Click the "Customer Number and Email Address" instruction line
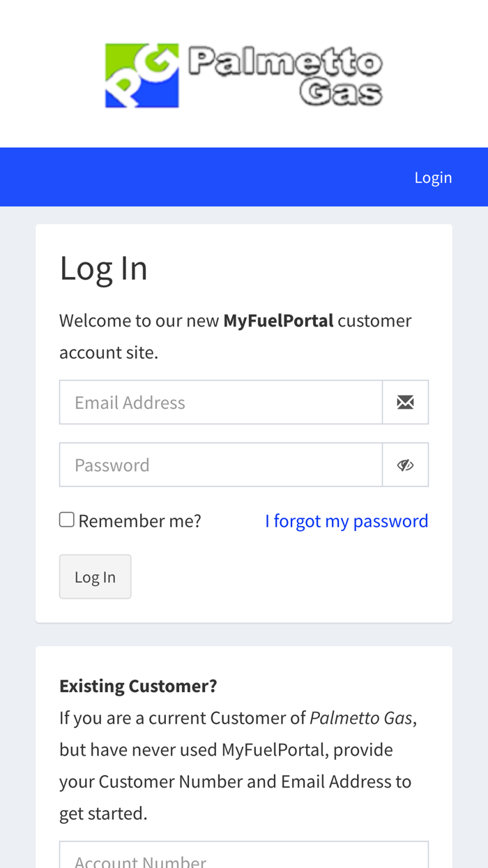The height and width of the screenshot is (868, 488). coord(236,781)
